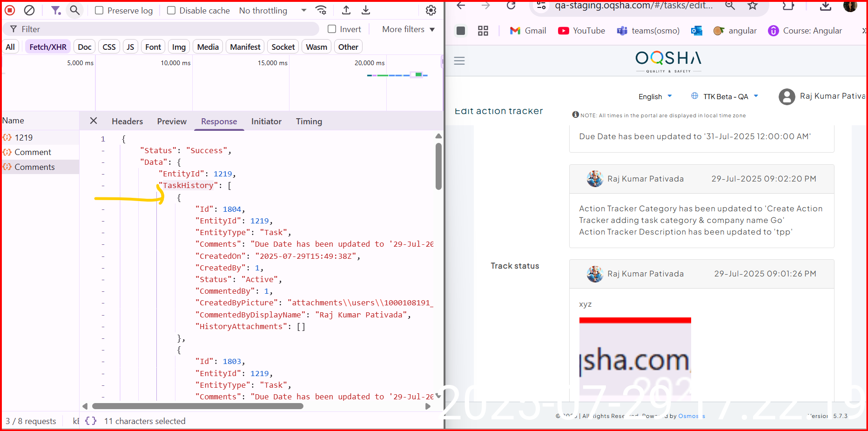Screen dimensions: 868x431
Task: Open the YouTube bookmark
Action: tap(582, 31)
